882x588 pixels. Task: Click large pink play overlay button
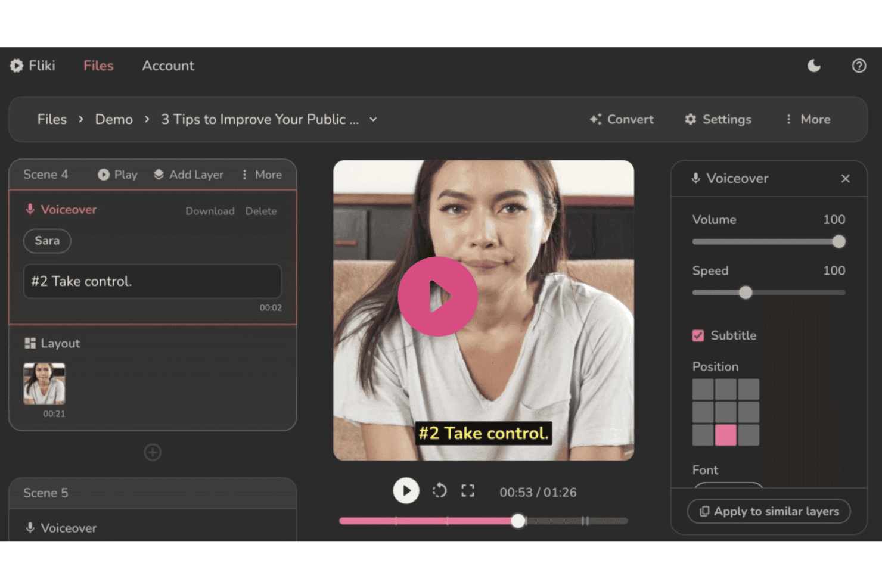pyautogui.click(x=438, y=297)
